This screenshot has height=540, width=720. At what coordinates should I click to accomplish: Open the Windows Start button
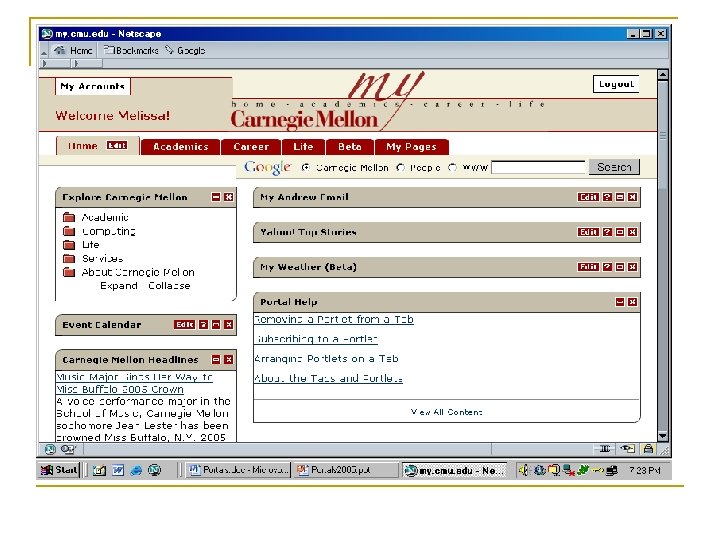point(59,470)
